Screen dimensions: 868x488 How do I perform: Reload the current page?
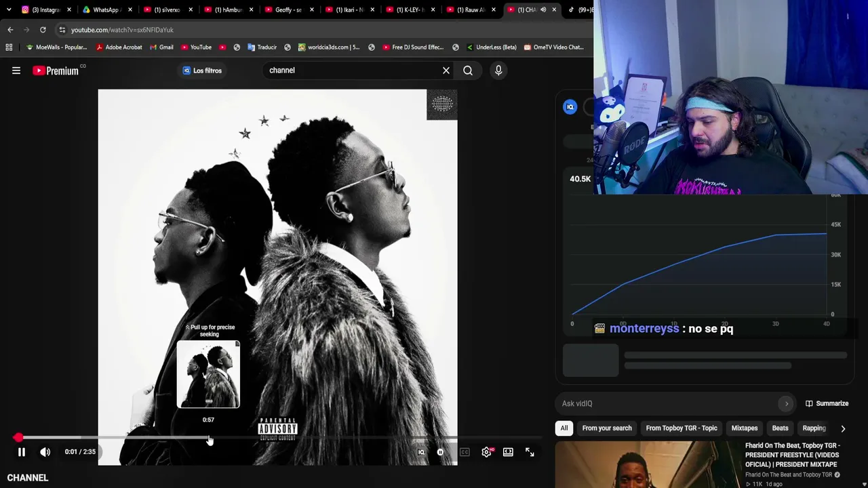click(x=43, y=30)
